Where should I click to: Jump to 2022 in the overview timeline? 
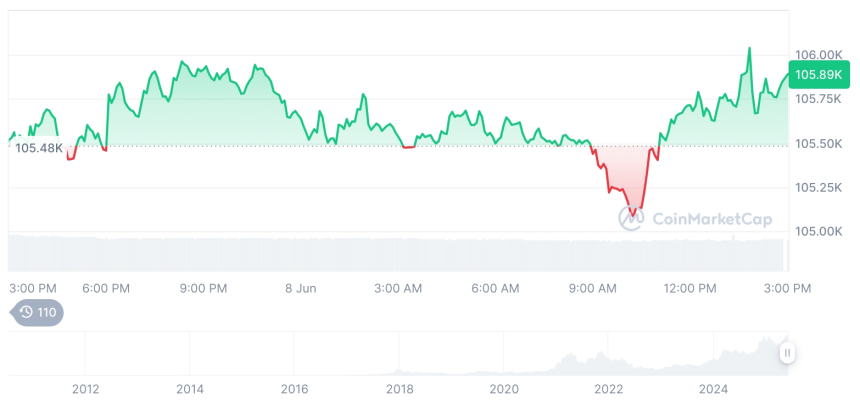609,388
